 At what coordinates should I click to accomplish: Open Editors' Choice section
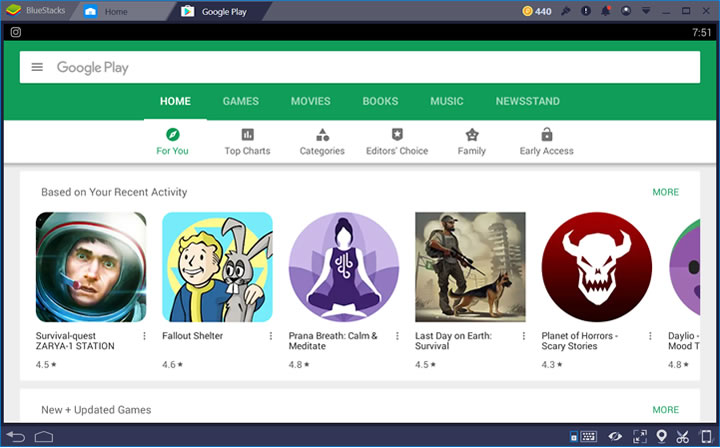tap(397, 142)
